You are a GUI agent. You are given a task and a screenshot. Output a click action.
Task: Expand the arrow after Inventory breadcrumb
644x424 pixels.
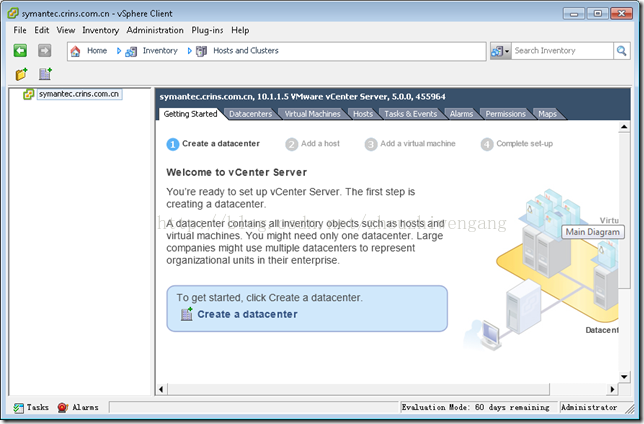click(x=189, y=51)
